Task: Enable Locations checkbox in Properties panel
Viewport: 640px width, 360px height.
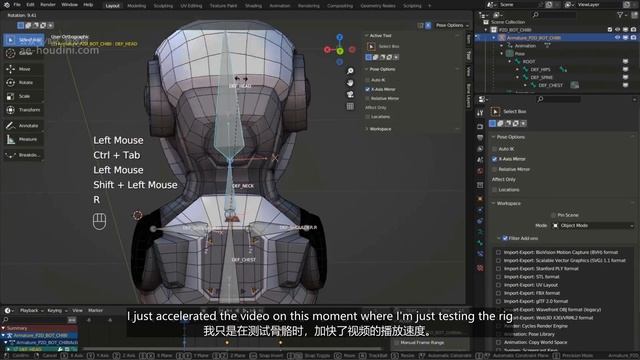Action: pyautogui.click(x=495, y=190)
